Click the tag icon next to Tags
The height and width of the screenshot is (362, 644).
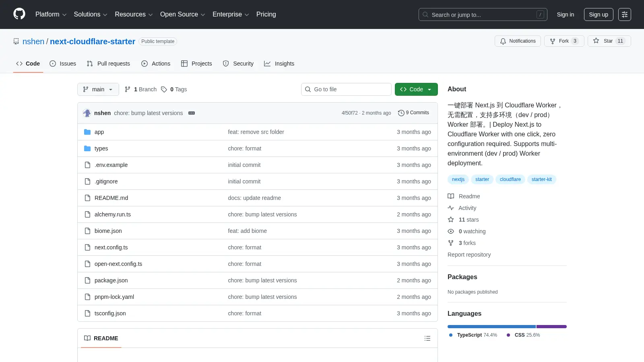point(164,89)
